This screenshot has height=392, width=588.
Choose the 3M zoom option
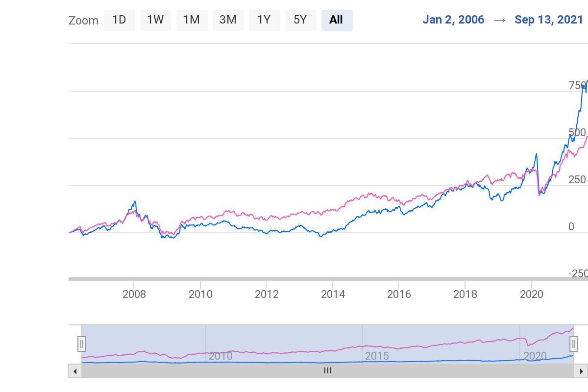click(228, 20)
